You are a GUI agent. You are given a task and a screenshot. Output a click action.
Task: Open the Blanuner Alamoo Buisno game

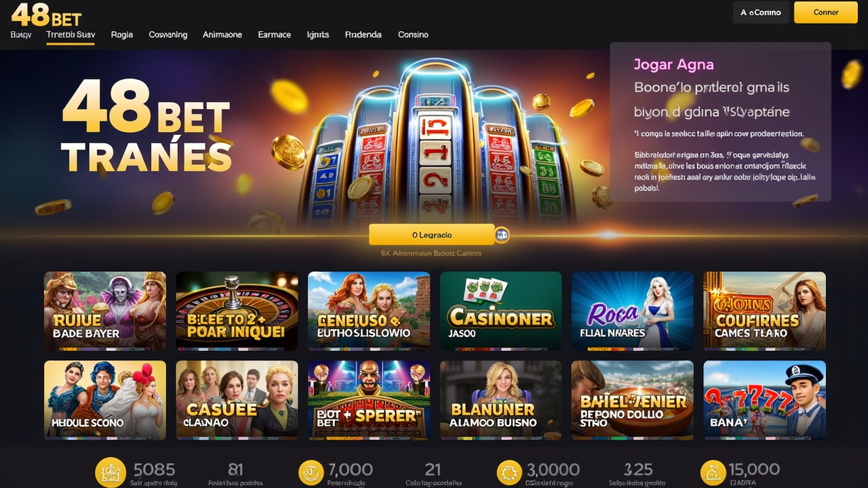[x=500, y=400]
